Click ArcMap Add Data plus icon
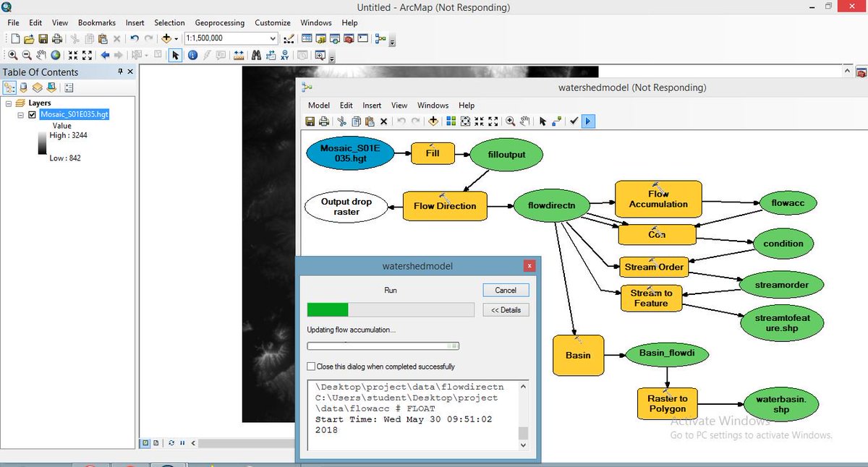This screenshot has height=467, width=868. 166,38
